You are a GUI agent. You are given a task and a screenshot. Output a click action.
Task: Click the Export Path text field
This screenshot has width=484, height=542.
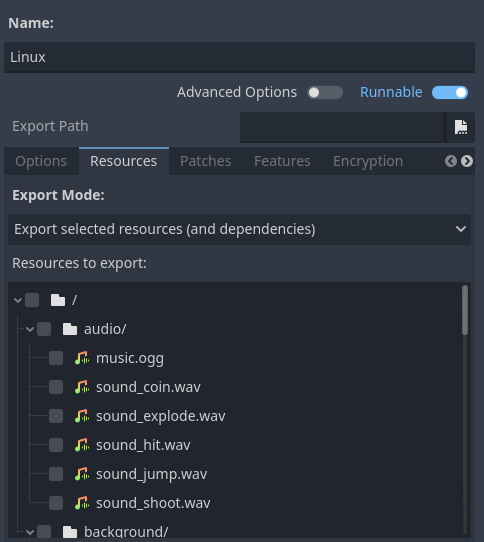[x=342, y=127]
